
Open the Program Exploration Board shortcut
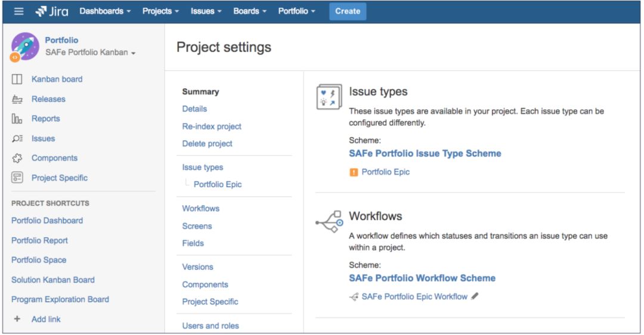tap(60, 299)
